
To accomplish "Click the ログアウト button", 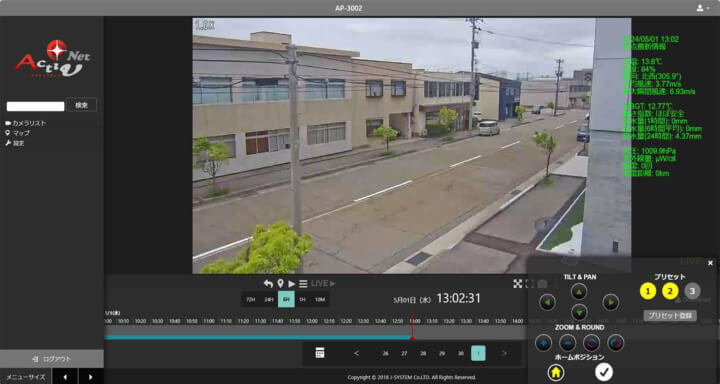I will click(x=52, y=359).
